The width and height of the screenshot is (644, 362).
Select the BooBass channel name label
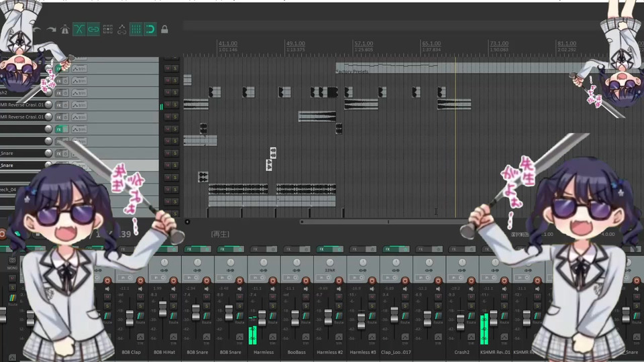click(297, 352)
